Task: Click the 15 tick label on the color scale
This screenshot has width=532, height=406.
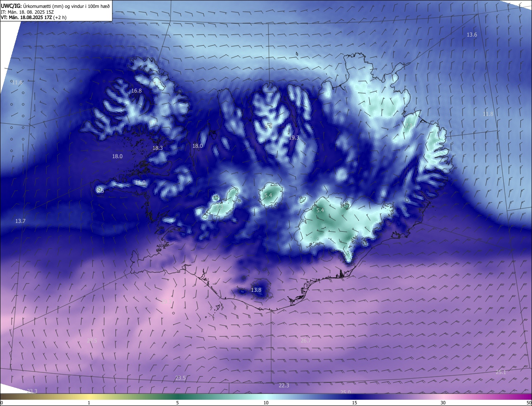Action: pos(355,403)
